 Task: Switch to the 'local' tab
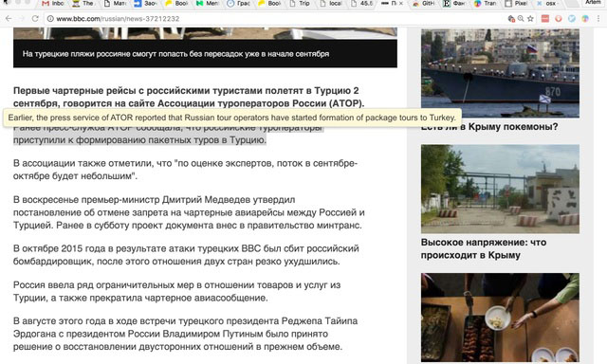pyautogui.click(x=331, y=4)
